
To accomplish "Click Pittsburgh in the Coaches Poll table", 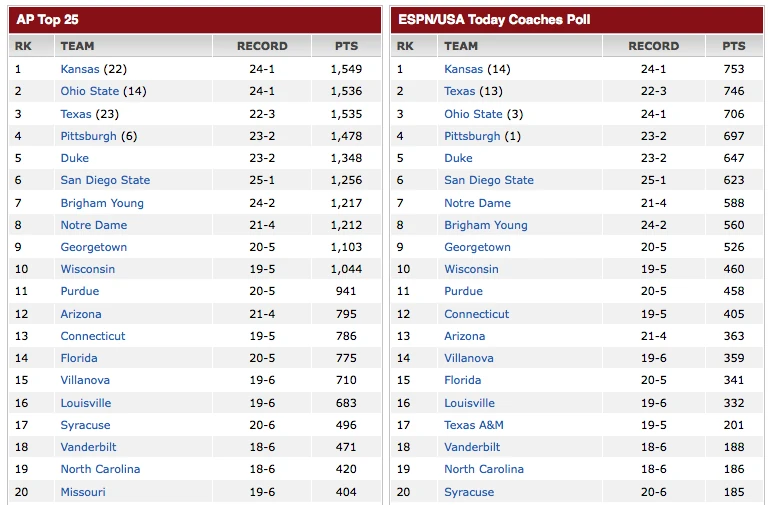I will [x=472, y=136].
